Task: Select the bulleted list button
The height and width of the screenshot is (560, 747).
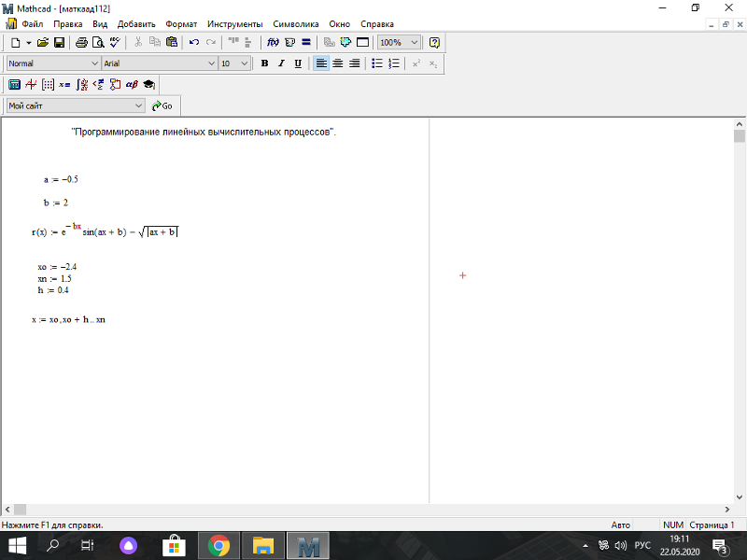Action: click(377, 63)
